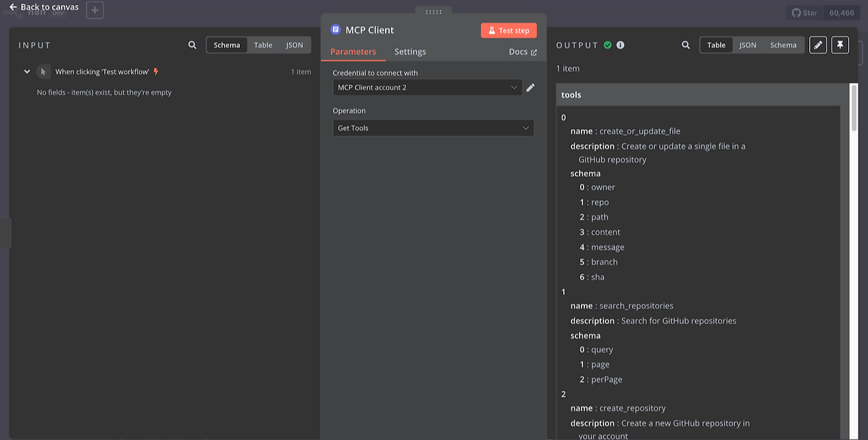Open the Docs link
This screenshot has height=440, width=868.
[523, 52]
